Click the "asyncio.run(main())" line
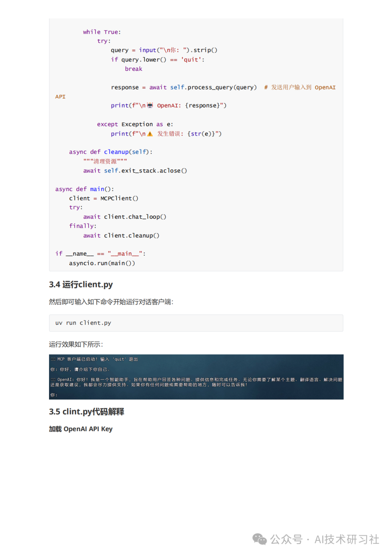 click(x=102, y=263)
